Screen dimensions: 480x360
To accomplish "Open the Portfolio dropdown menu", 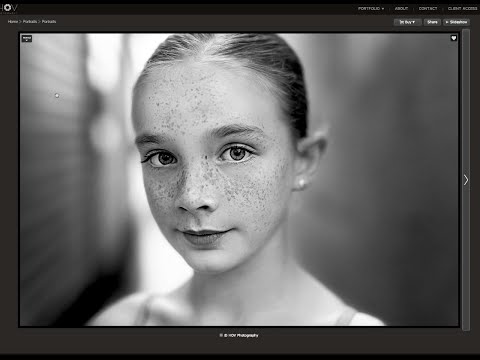I will (x=371, y=8).
